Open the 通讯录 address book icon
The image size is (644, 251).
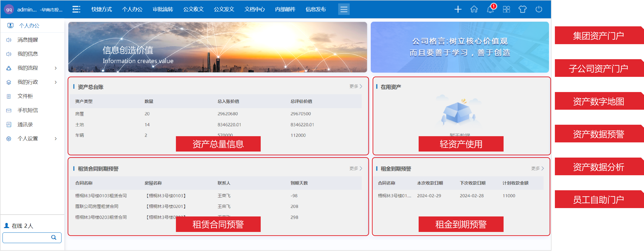[9, 124]
